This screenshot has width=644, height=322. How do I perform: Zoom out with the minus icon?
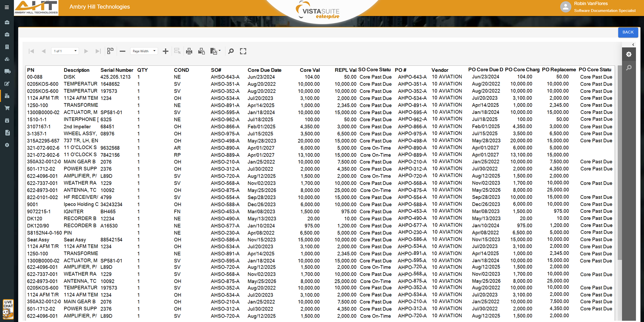click(122, 51)
